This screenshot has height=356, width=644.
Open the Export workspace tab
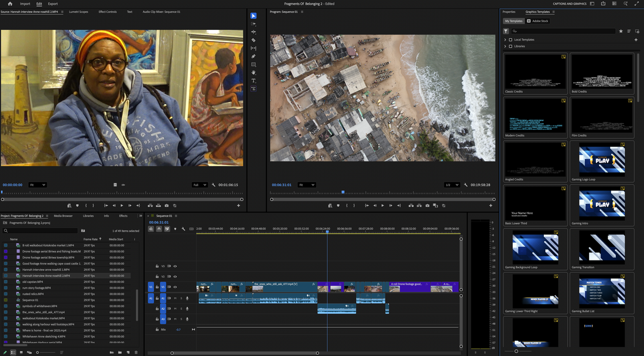pyautogui.click(x=53, y=4)
